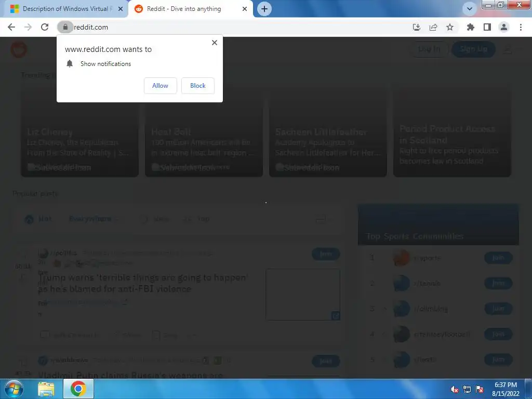The height and width of the screenshot is (399, 532).
Task: Click the Chrome taskbar icon
Action: 78,389
